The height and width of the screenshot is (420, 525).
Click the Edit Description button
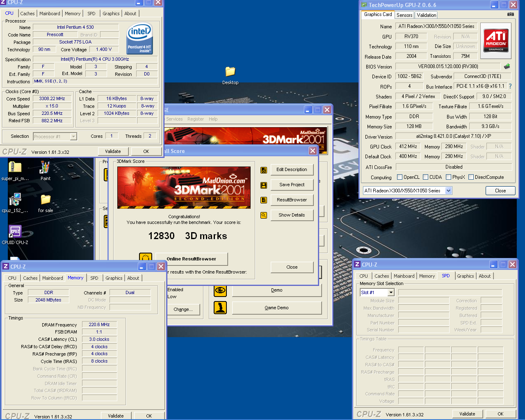292,169
